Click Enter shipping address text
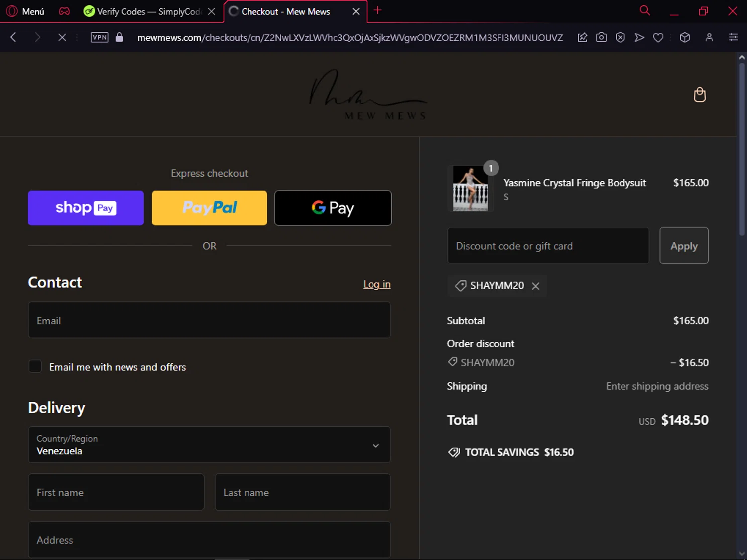This screenshot has height=560, width=747. (x=657, y=386)
